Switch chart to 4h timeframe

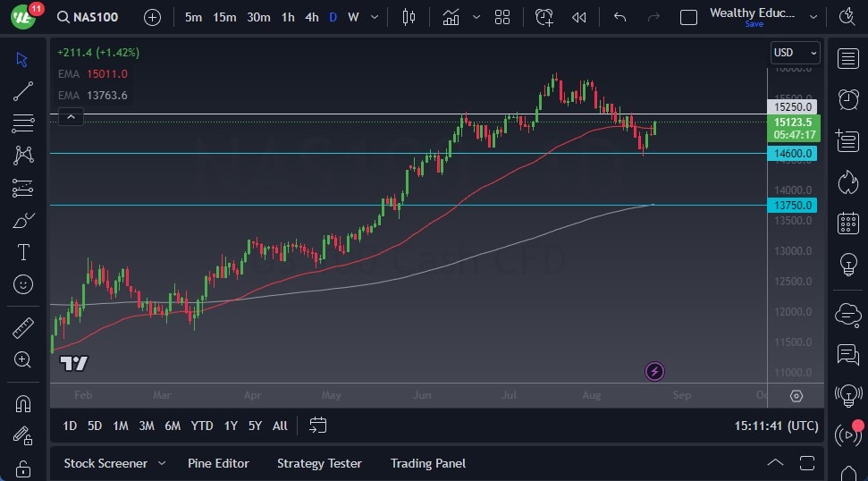click(311, 17)
